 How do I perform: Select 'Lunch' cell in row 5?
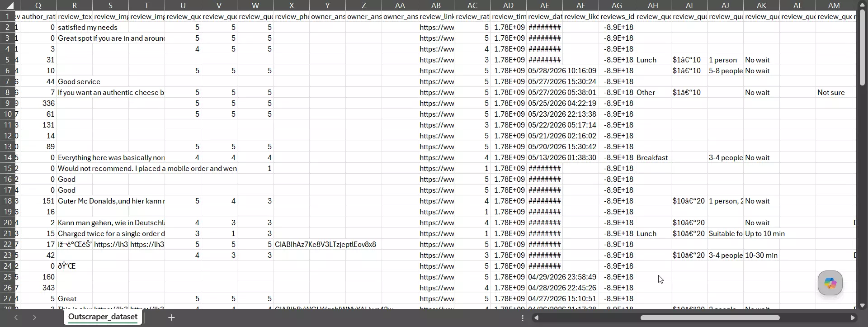[653, 60]
